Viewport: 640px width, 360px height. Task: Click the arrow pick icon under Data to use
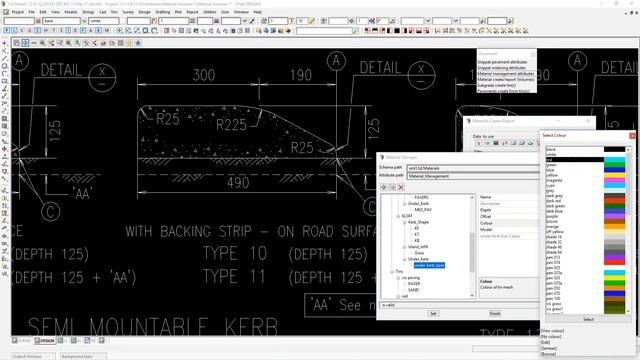(x=479, y=143)
